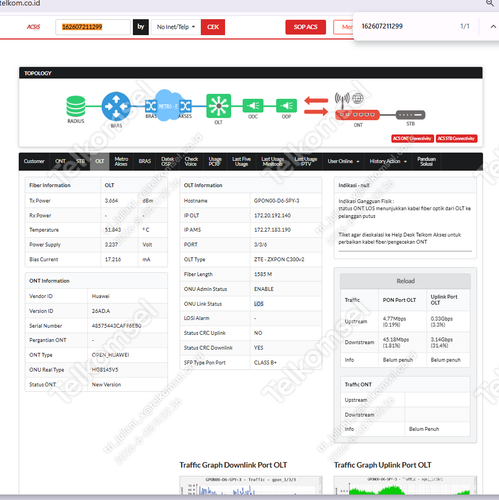The width and height of the screenshot is (499, 500).
Task: Click the ONU Real Type HG8145V5
Action: [105, 370]
